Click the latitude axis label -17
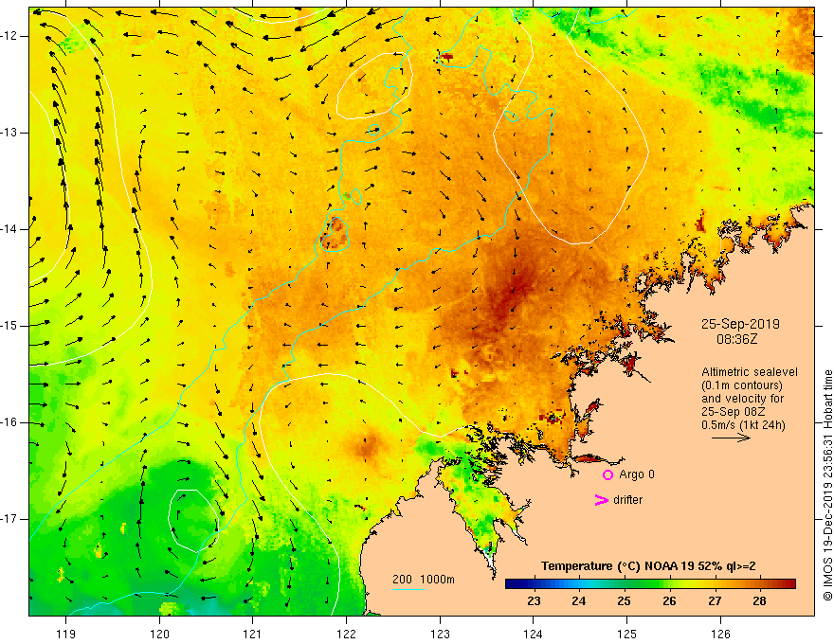Viewport: 834px width, 644px height. pos(10,519)
